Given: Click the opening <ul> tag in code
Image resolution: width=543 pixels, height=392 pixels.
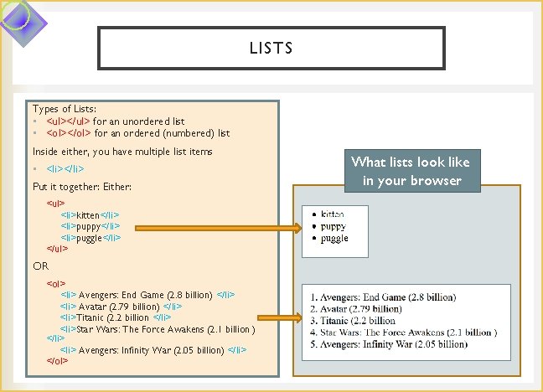Looking at the screenshot, I should (x=56, y=204).
